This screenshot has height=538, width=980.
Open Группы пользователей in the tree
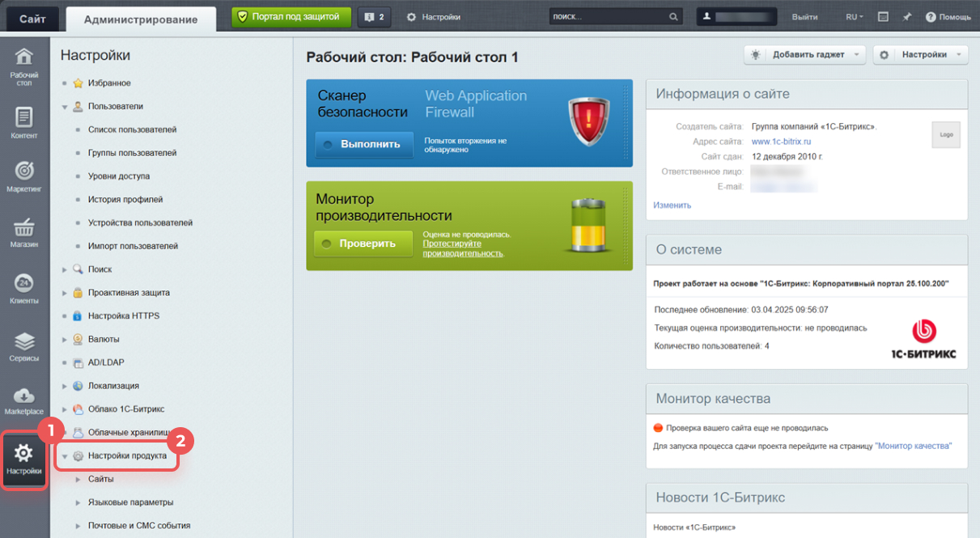tap(132, 153)
